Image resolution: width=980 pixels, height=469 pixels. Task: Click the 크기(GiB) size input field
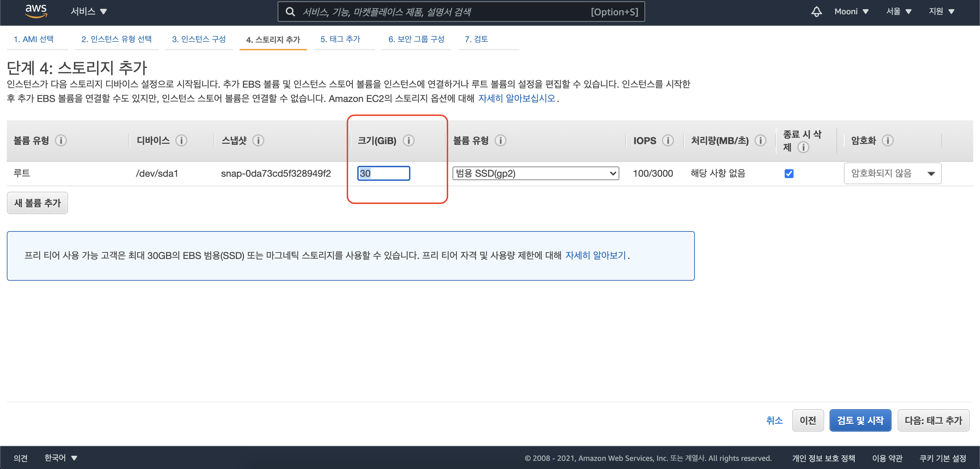[383, 174]
